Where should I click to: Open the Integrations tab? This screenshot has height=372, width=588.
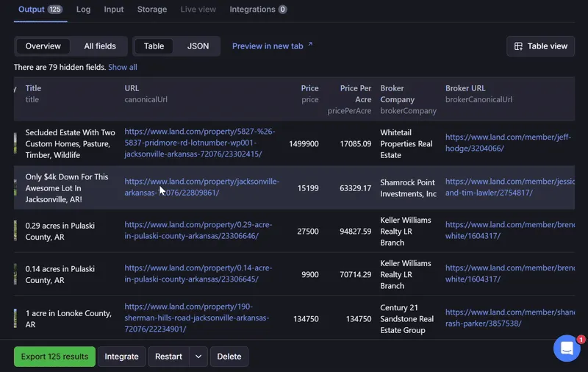click(x=258, y=10)
